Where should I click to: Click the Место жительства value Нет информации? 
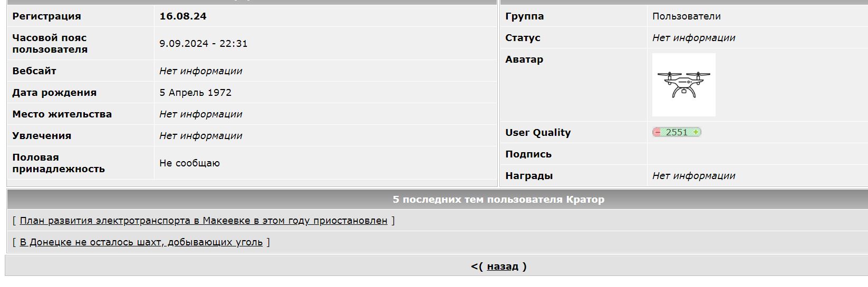pos(201,114)
